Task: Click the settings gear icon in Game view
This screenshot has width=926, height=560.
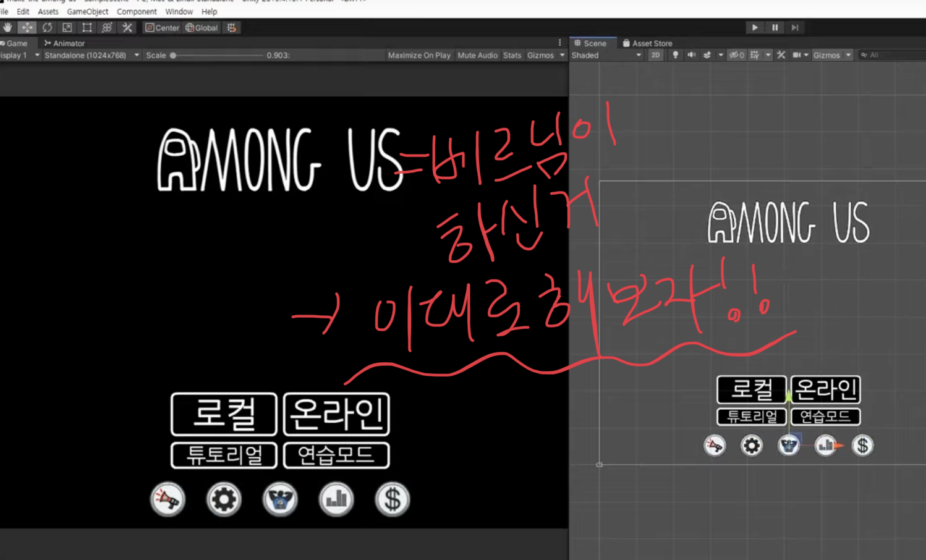Action: coord(224,499)
